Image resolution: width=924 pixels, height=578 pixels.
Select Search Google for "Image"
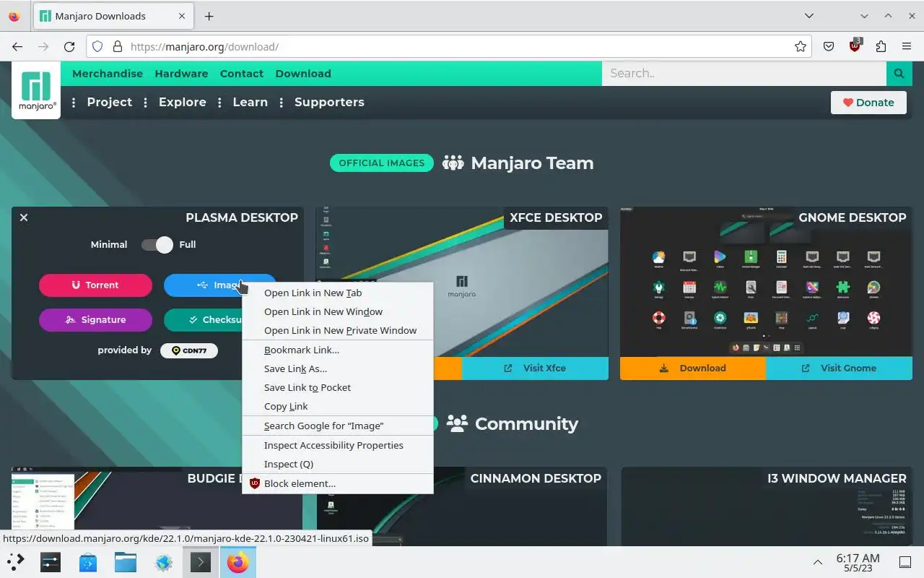[x=338, y=426]
